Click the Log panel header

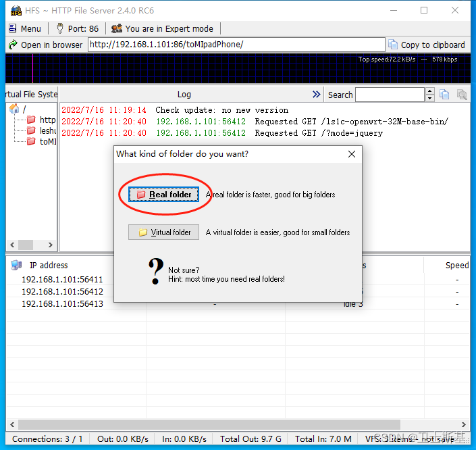click(x=184, y=95)
